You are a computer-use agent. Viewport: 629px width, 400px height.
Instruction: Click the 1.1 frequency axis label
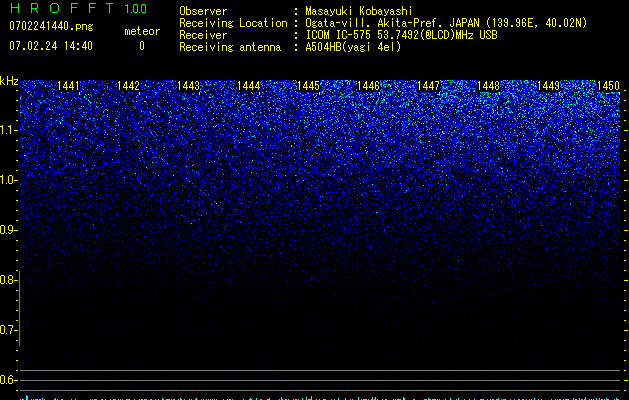(9, 130)
